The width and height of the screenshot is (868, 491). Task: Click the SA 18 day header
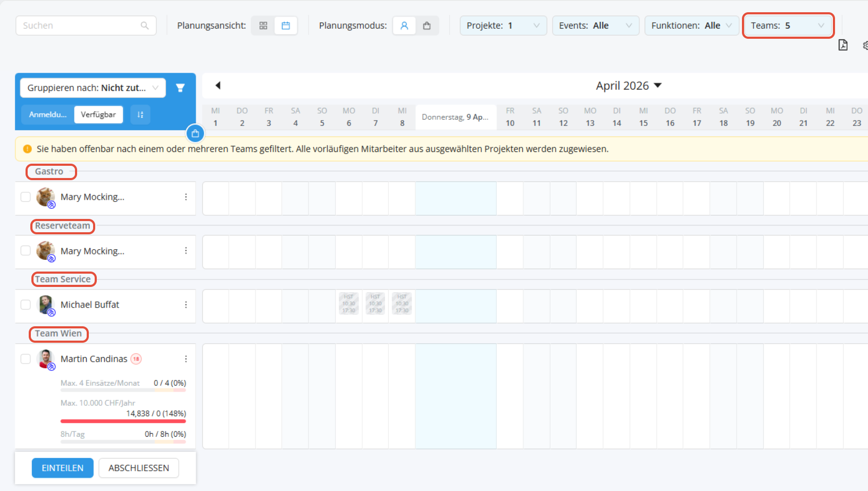723,117
